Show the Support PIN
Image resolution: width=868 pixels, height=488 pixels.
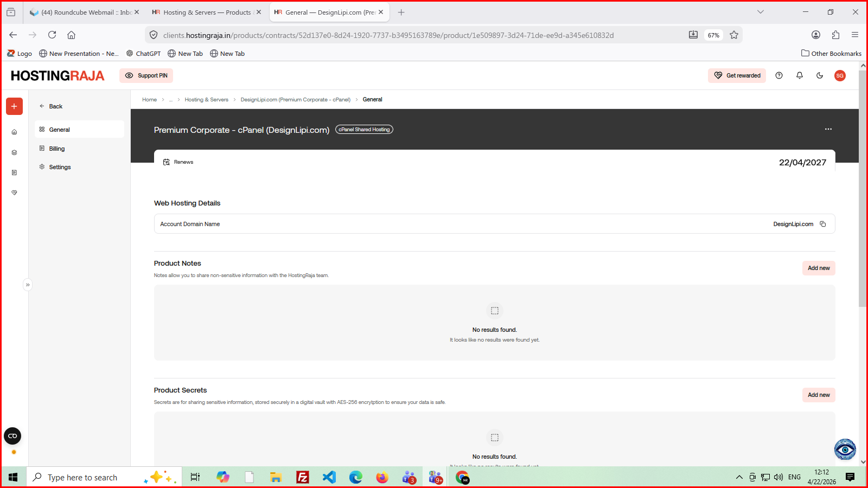click(x=146, y=75)
